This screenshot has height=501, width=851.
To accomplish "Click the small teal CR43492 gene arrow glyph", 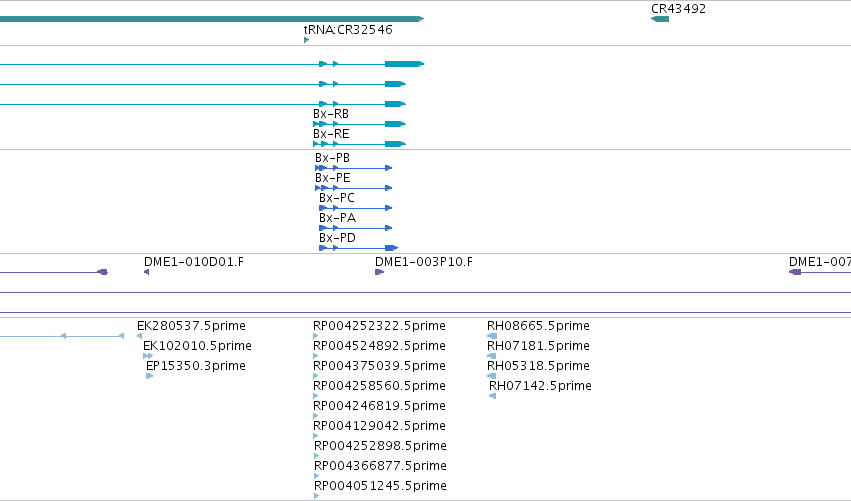I will (x=660, y=19).
